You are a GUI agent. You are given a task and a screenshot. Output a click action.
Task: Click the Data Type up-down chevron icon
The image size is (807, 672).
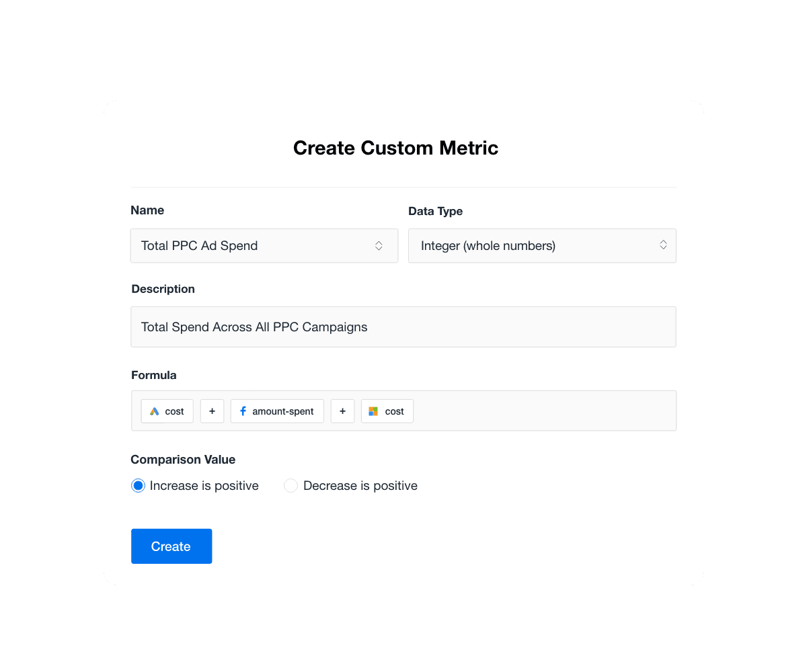point(663,245)
